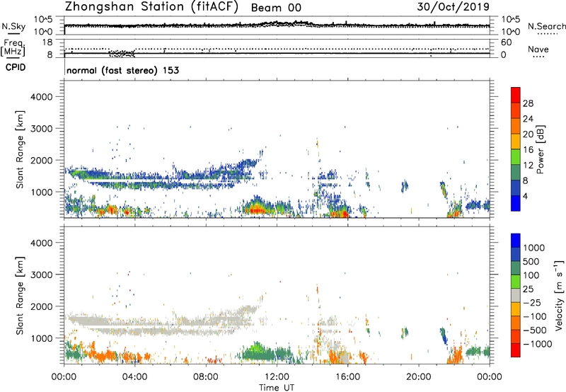Click the 16:00 time tick label
566x392 pixels.
[347, 377]
